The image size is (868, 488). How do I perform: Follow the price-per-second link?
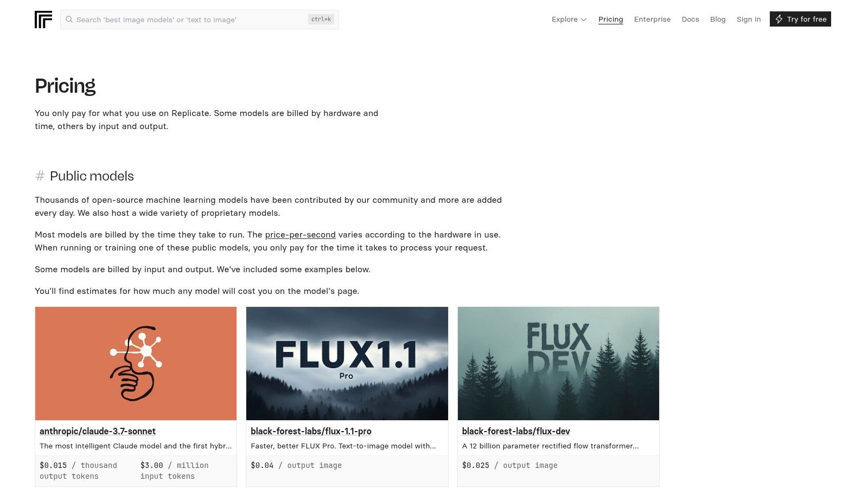300,235
